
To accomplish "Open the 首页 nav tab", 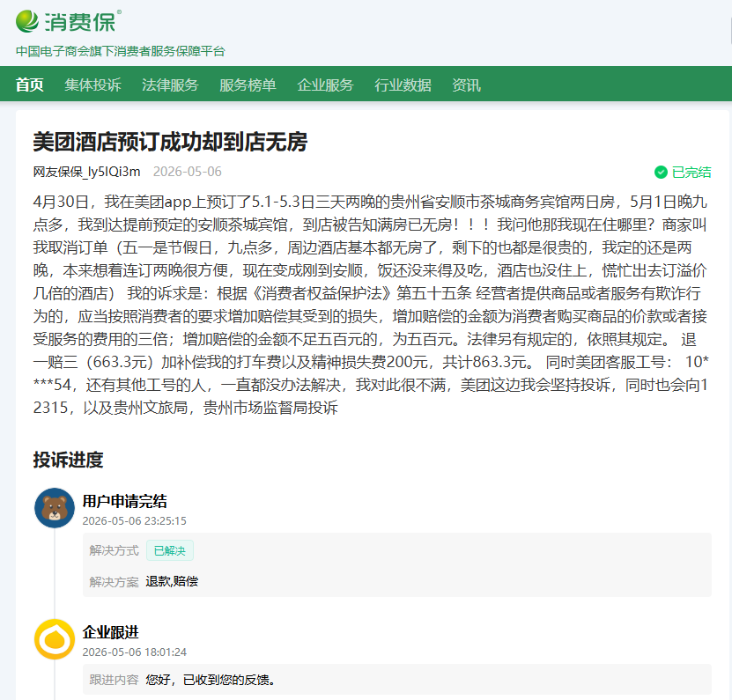I will (x=29, y=85).
